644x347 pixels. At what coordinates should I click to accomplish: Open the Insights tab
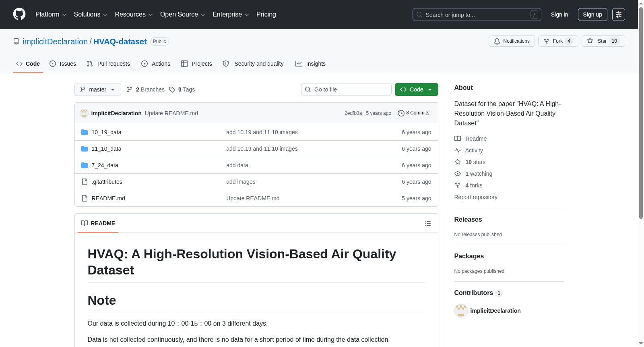[x=310, y=64]
